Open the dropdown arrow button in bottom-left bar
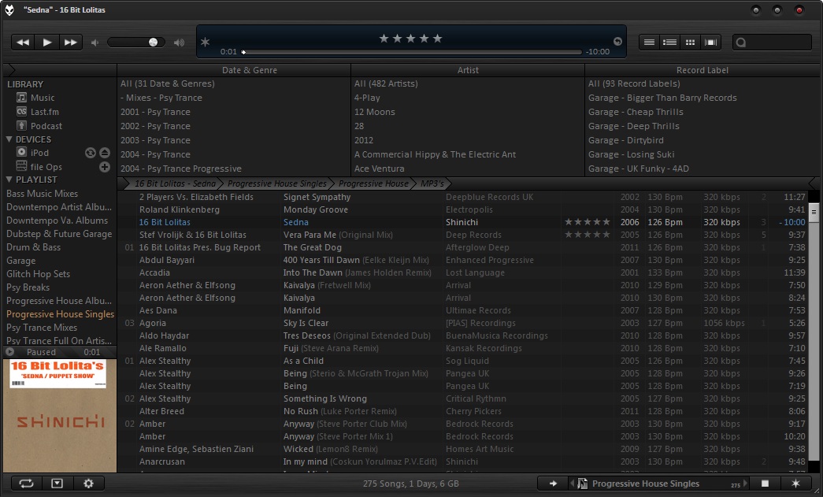 click(x=57, y=484)
